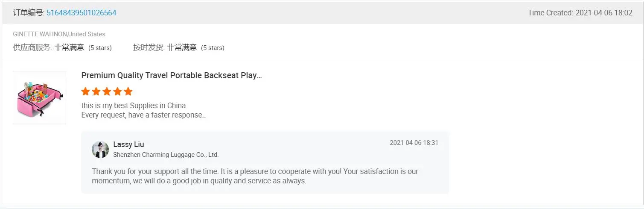Viewport: 644px width, 209px height.
Task: Open the Premium Quality Travel Portable Backseat title
Action: coord(171,76)
